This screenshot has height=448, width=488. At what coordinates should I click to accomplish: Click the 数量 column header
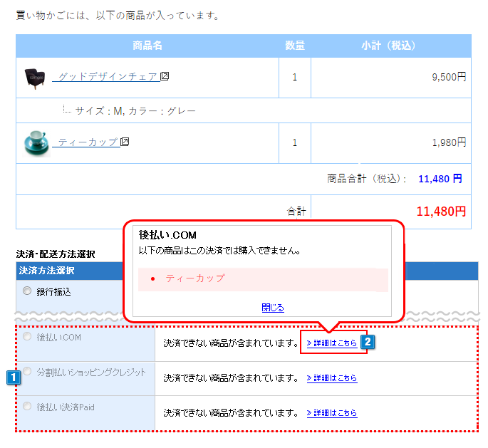(295, 46)
